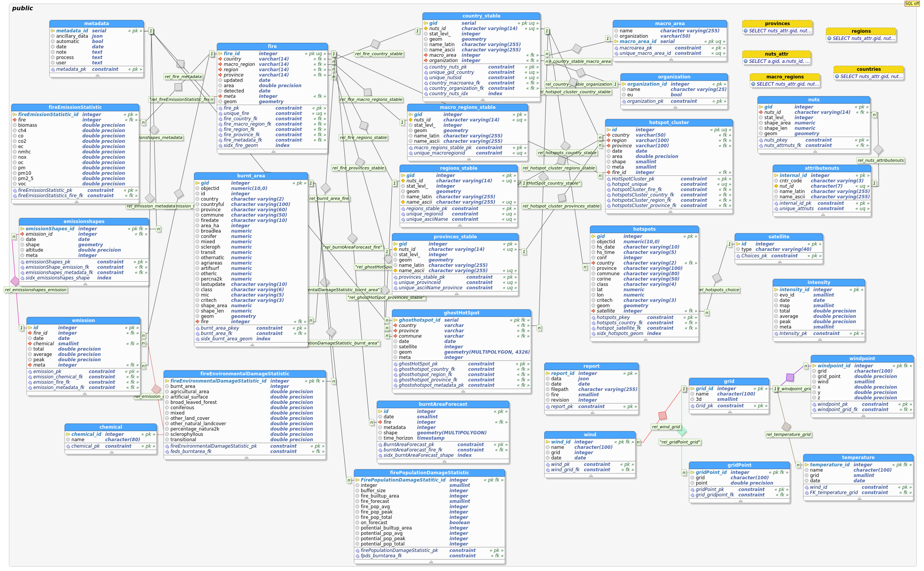
Task: Select the yellow regions view title
Action: click(861, 31)
